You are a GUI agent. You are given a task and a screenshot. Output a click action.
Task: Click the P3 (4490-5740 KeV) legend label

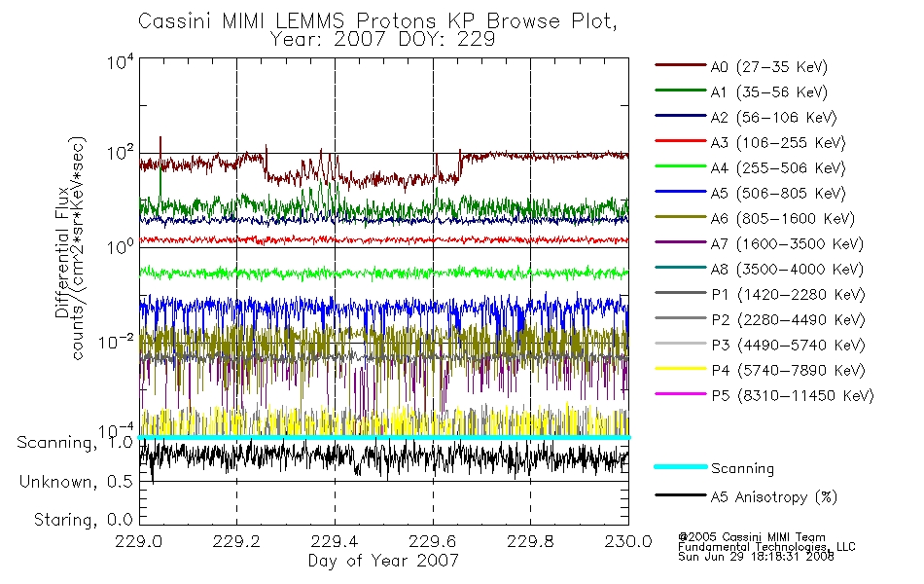click(788, 346)
